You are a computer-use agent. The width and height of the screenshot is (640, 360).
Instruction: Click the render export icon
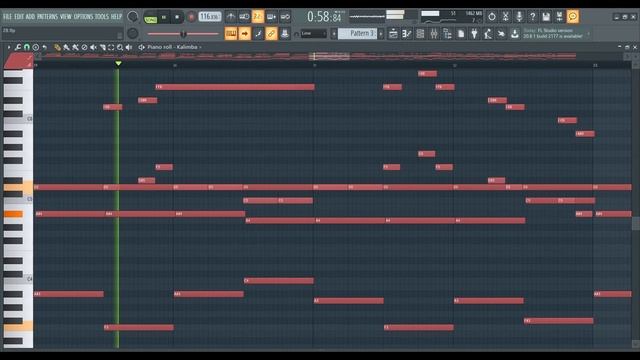click(560, 17)
